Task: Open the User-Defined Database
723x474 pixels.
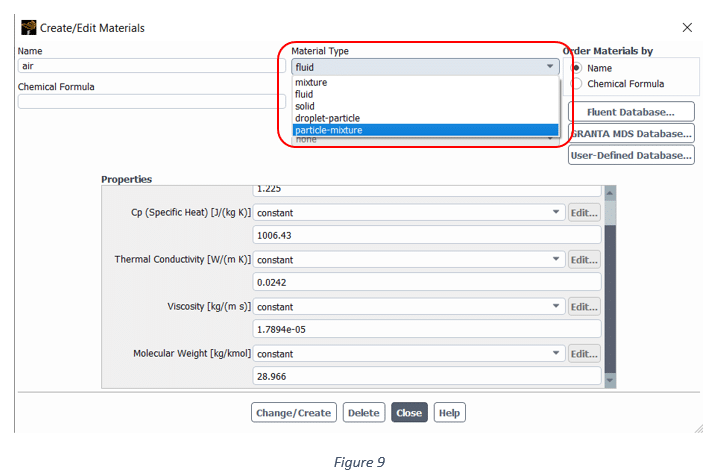Action: 631,155
